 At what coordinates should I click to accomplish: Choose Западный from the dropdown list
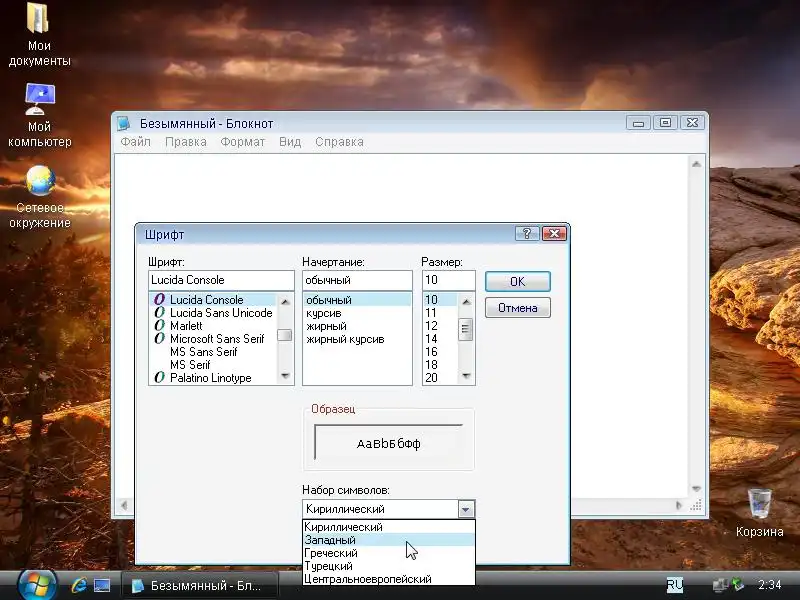[x=389, y=540]
